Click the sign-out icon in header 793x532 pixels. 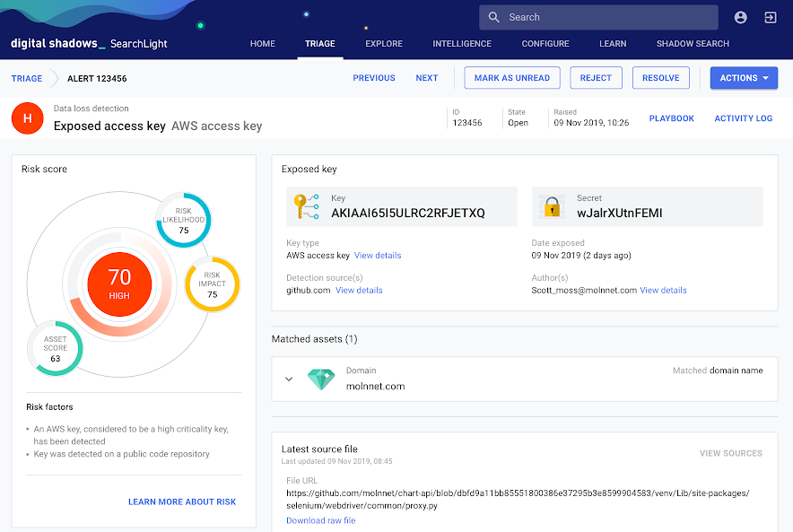click(771, 17)
